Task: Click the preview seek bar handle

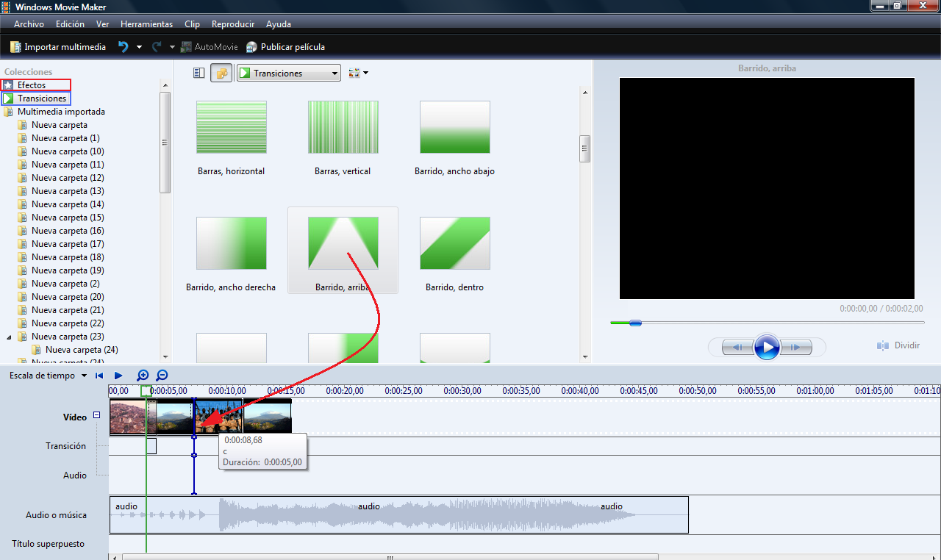Action: (x=635, y=323)
